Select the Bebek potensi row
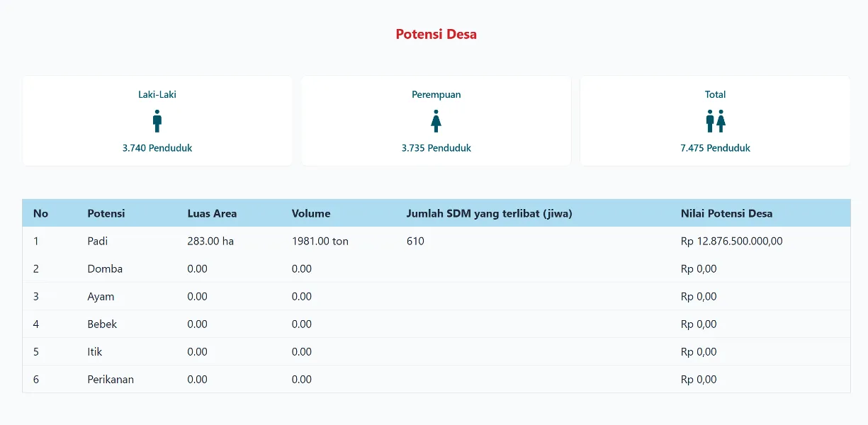The image size is (868, 425). [x=102, y=324]
